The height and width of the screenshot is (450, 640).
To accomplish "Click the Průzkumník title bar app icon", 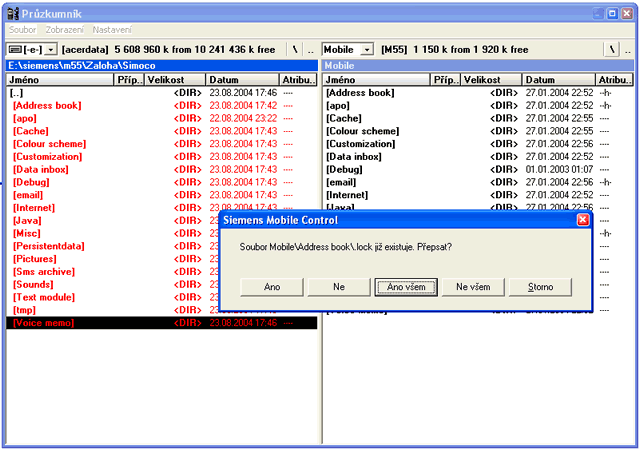I will click(x=13, y=13).
